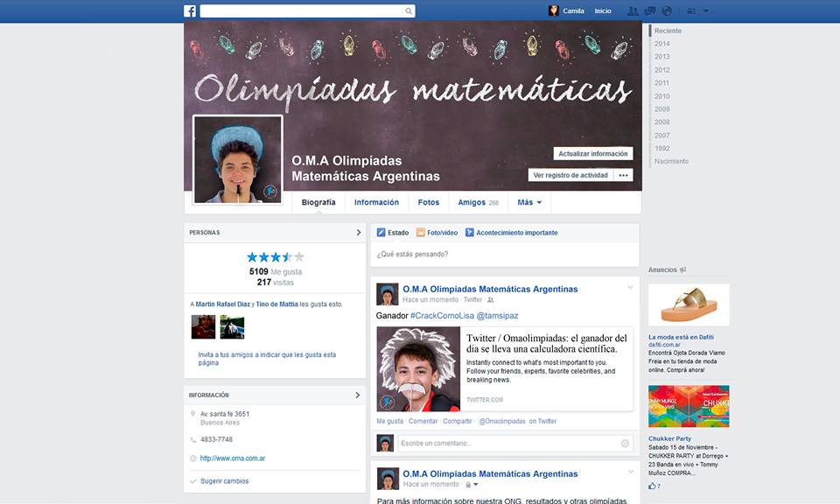
Task: Open Twitter / Omaolimpiadas article title
Action: [546, 343]
